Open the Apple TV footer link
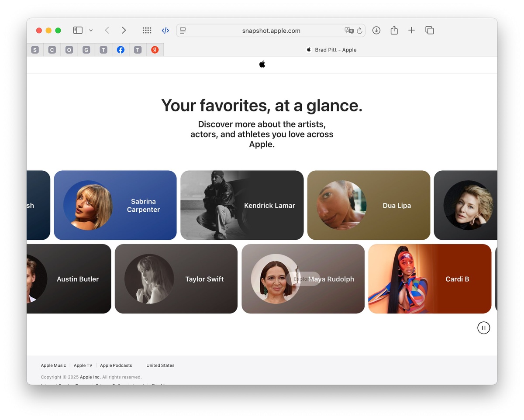Viewport: 524px width, 420px height. [83, 365]
